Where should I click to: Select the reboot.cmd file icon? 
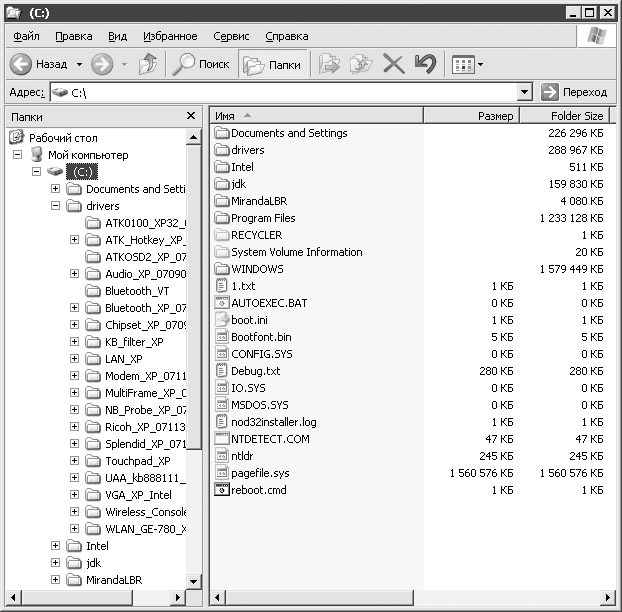[x=222, y=490]
